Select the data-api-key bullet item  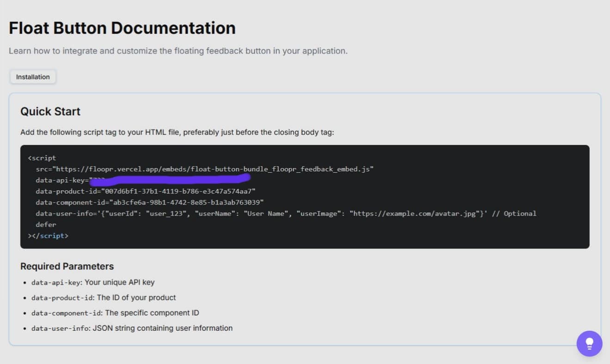(x=92, y=282)
